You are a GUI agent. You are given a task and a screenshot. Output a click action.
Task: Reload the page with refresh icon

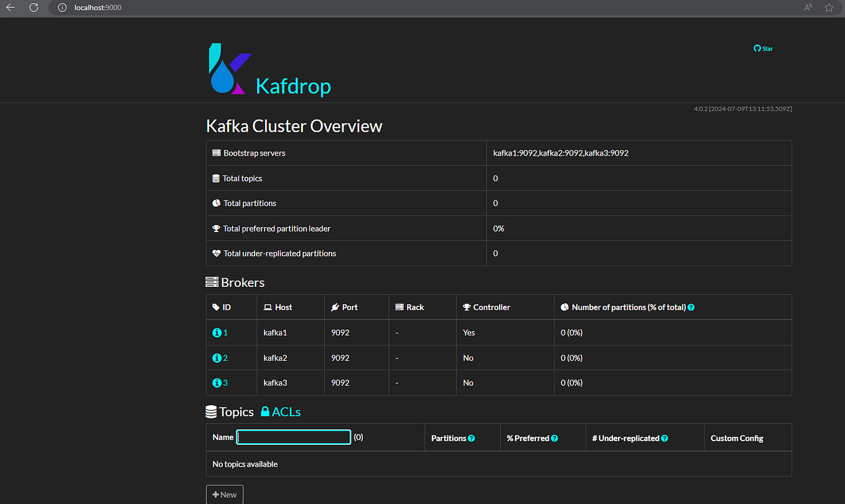click(x=34, y=7)
